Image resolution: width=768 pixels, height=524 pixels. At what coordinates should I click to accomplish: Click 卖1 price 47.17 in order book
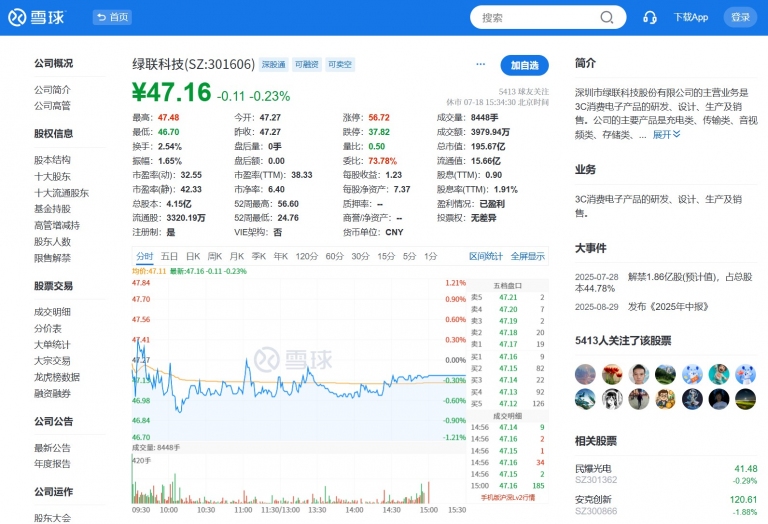click(x=508, y=344)
